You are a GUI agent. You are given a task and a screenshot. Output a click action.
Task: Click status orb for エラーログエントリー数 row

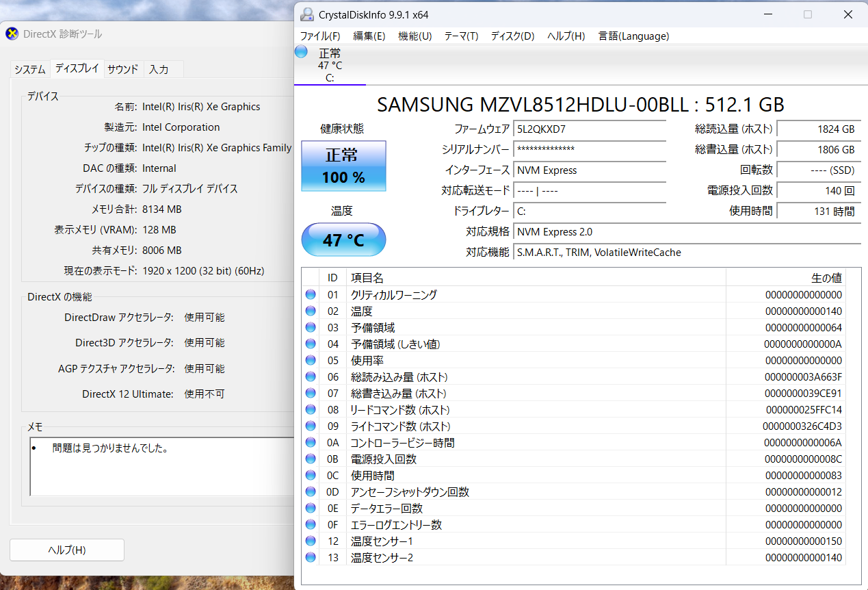pos(311,524)
